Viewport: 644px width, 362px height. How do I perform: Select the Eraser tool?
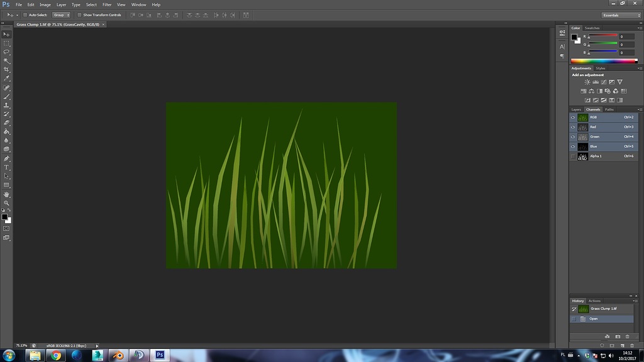click(6, 123)
